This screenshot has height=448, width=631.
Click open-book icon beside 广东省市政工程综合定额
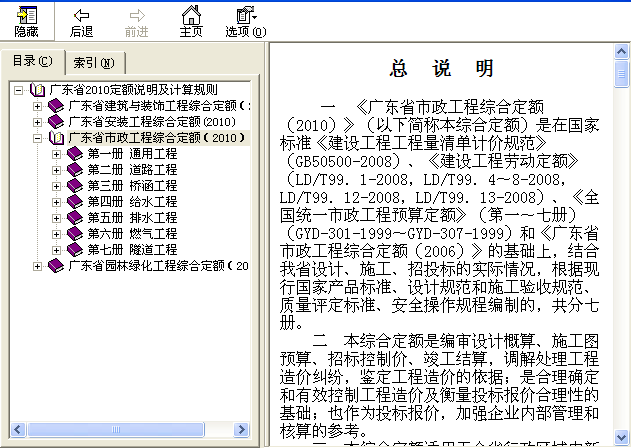tap(56, 138)
